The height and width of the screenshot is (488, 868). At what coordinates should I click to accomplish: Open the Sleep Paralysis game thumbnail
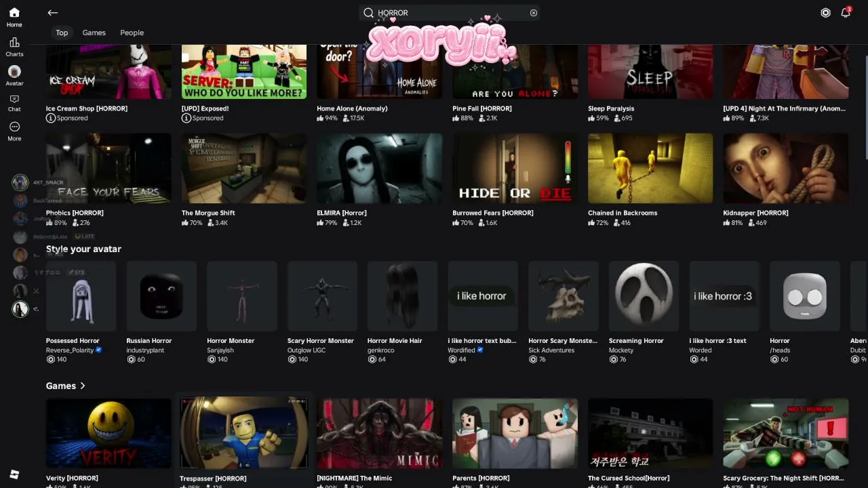click(650, 72)
